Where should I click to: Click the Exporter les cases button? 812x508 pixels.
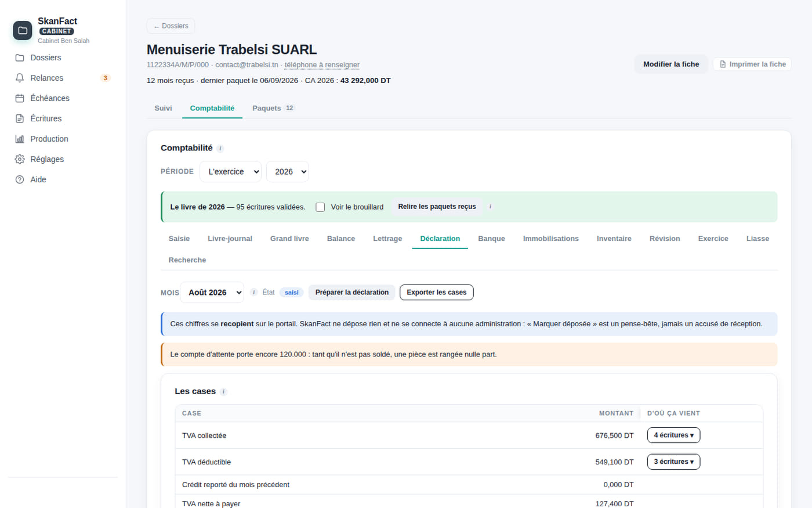coord(437,293)
